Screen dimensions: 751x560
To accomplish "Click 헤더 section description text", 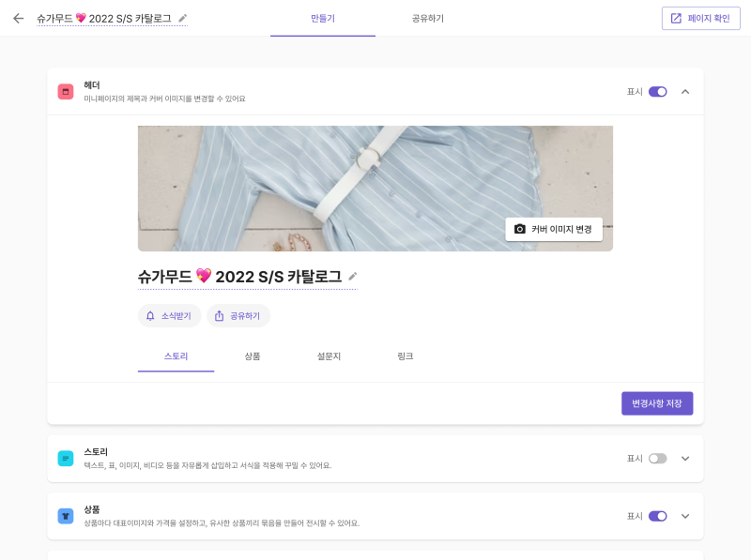I will [165, 98].
